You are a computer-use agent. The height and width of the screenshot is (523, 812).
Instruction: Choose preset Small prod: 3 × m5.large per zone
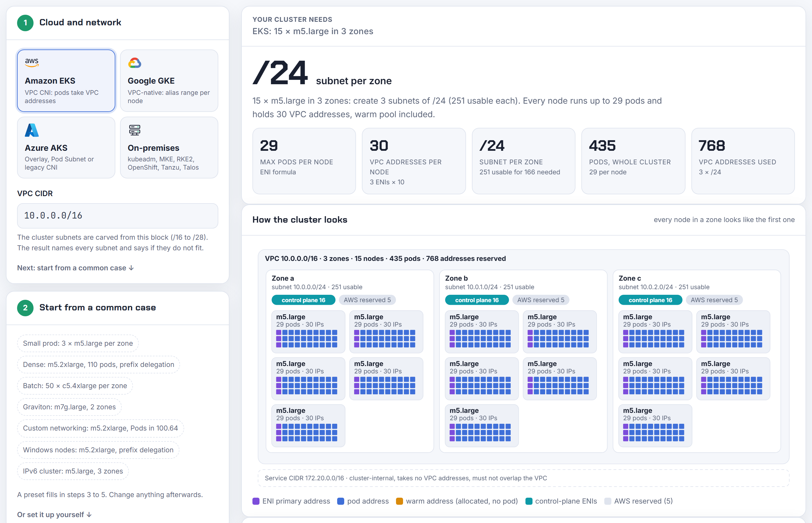pyautogui.click(x=78, y=343)
